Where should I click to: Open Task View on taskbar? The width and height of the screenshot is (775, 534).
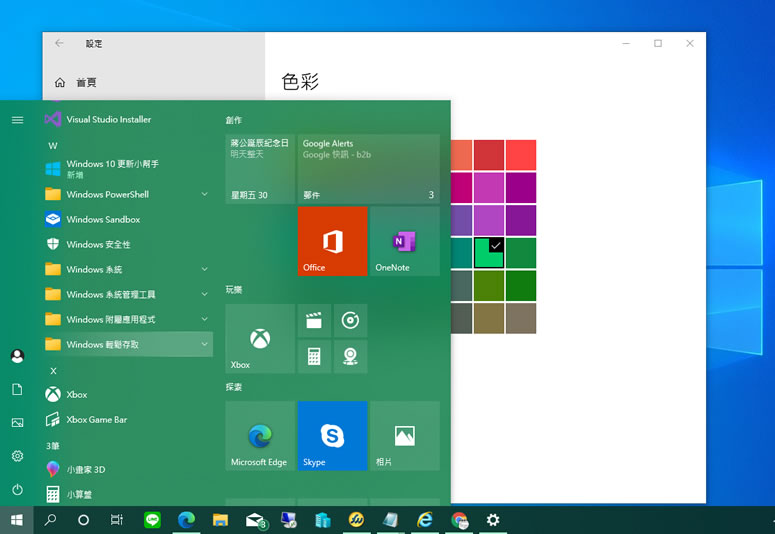click(117, 520)
